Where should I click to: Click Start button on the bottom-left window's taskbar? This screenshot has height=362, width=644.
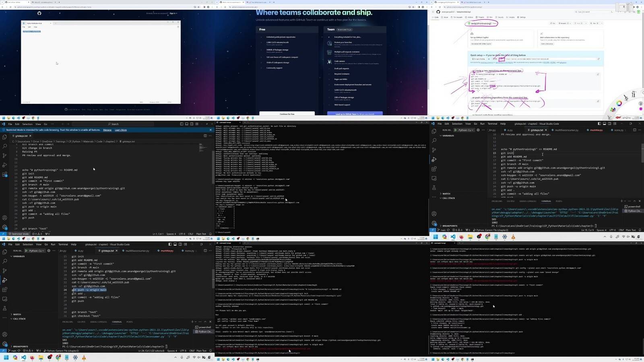[x=6, y=357]
